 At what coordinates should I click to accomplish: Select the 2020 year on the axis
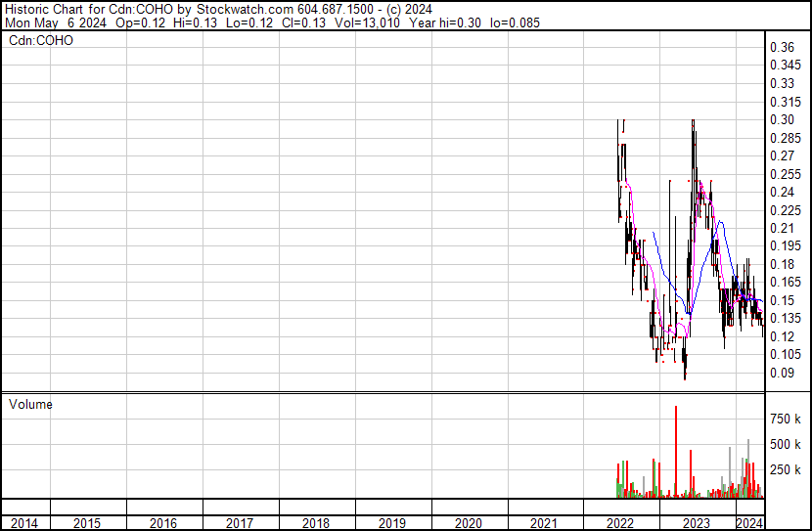point(469,523)
